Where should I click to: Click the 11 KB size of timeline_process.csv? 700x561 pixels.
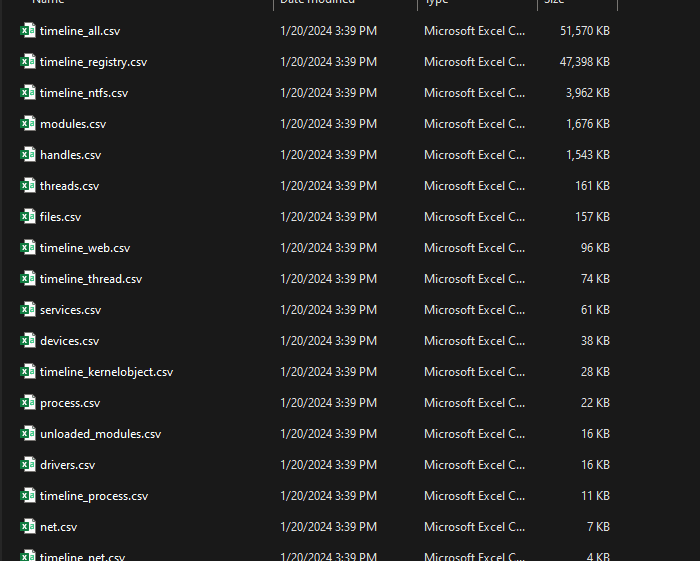tap(595, 496)
